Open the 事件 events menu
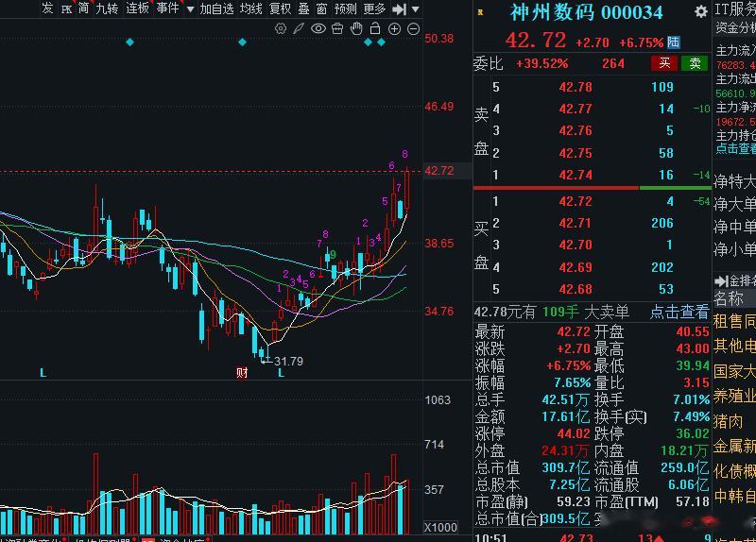 (168, 8)
